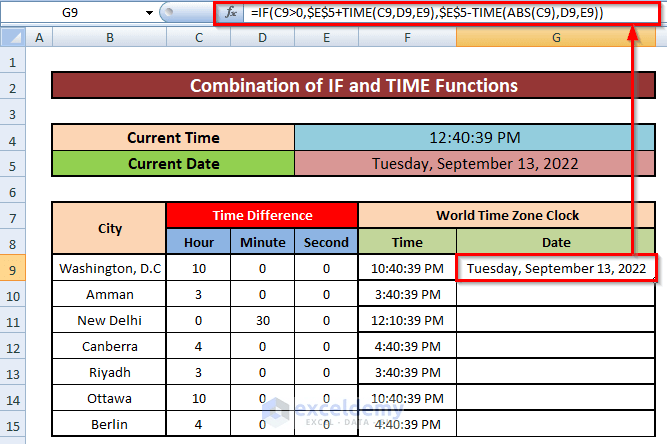Select the 'Canberra' city cell
The width and height of the screenshot is (667, 444).
coord(109,346)
